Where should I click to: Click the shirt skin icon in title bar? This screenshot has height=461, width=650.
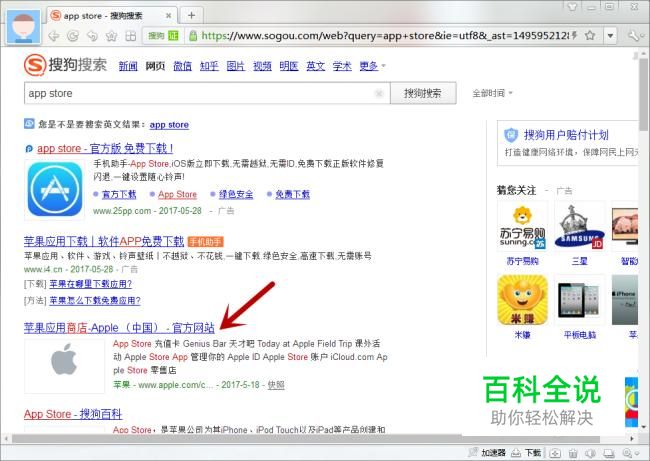click(x=572, y=7)
